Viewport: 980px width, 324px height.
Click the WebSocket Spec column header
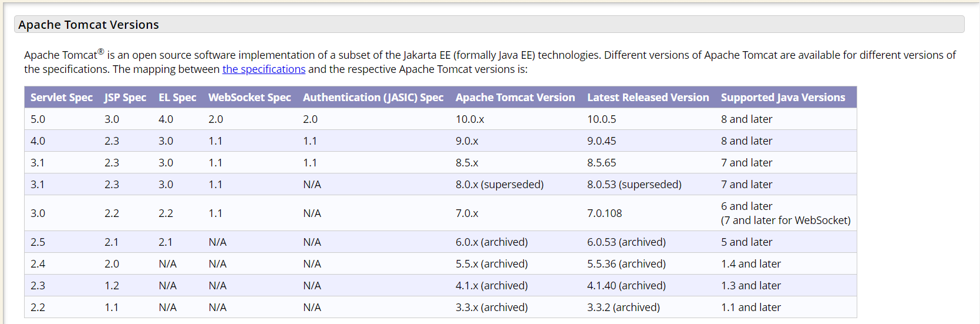[250, 98]
